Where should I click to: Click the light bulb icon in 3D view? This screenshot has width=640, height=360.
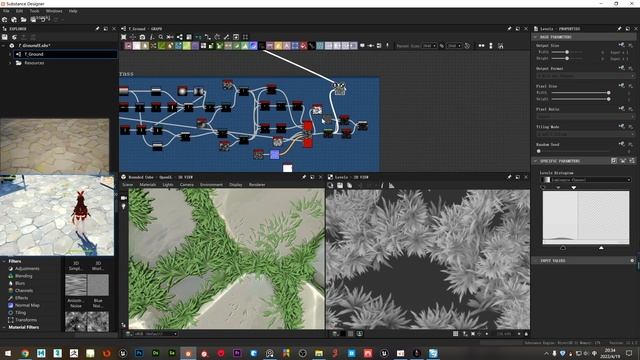(x=124, y=207)
